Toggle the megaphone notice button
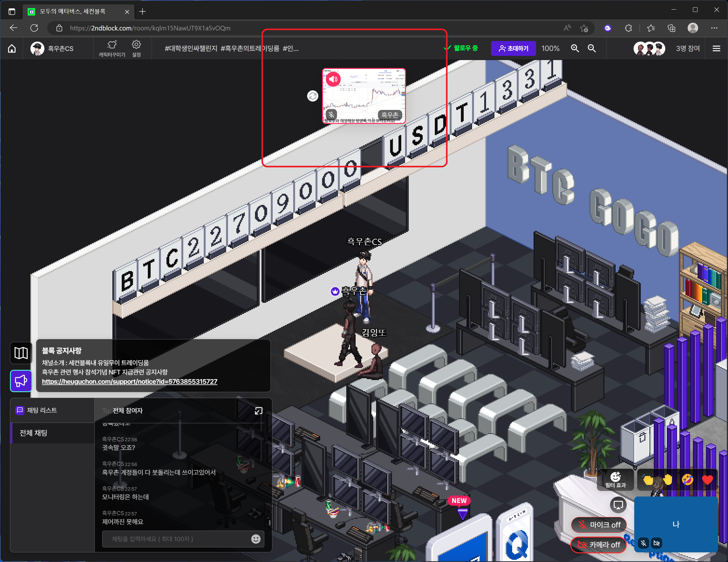 click(x=21, y=381)
